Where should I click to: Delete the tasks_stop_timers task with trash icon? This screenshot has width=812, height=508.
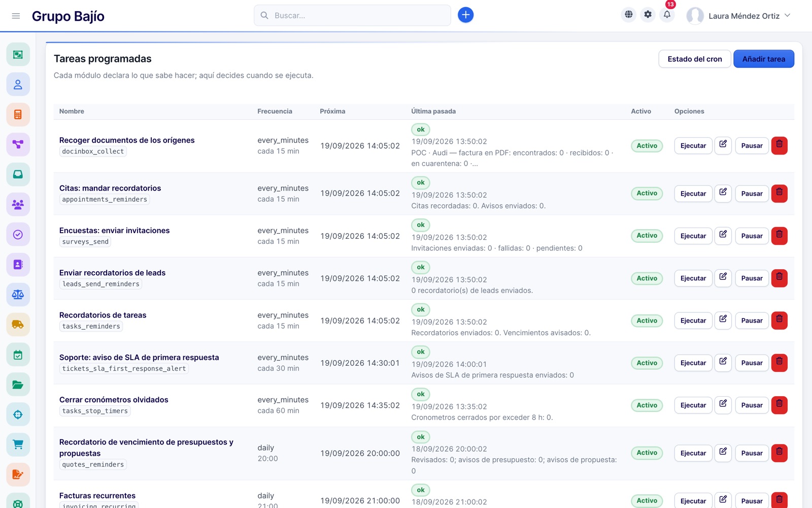click(x=780, y=405)
